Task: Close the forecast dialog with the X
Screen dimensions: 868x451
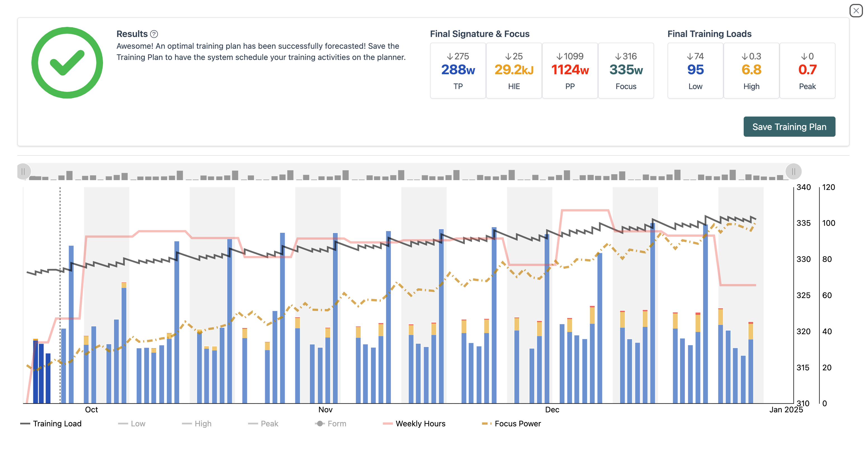Action: 856,11
